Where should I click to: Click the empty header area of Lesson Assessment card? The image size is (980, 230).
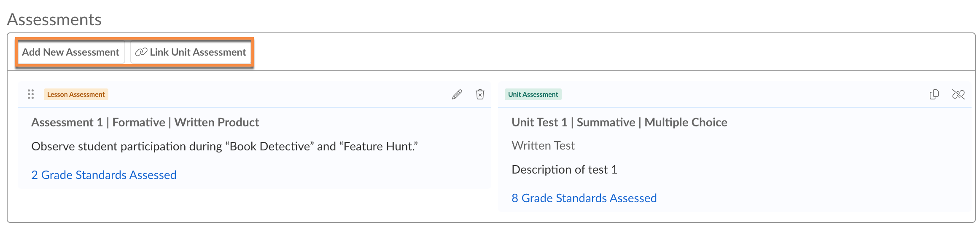278,94
